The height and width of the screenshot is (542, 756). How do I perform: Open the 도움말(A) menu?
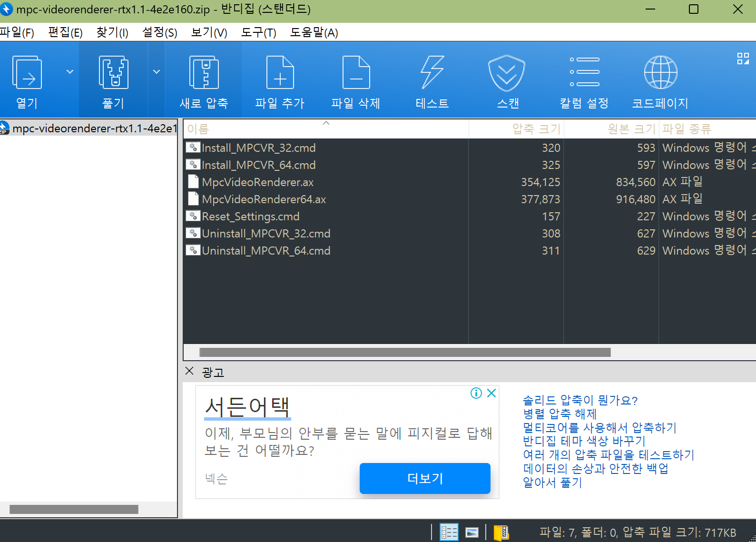314,32
